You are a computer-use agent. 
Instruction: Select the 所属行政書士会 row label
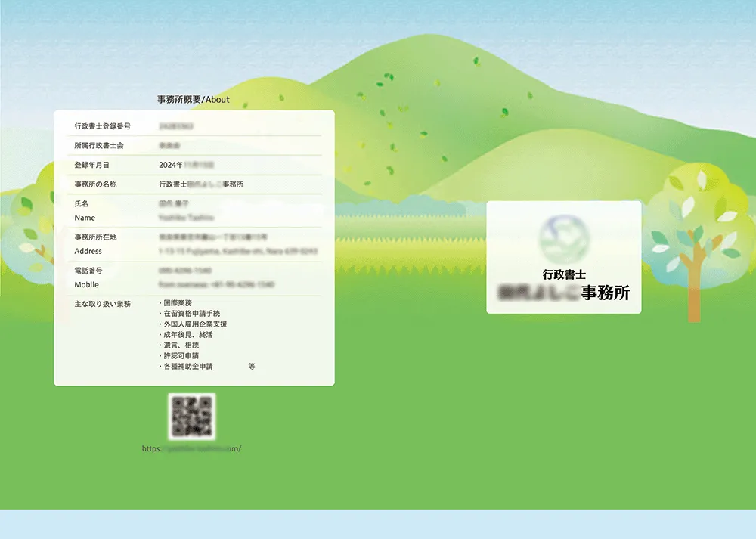point(99,145)
